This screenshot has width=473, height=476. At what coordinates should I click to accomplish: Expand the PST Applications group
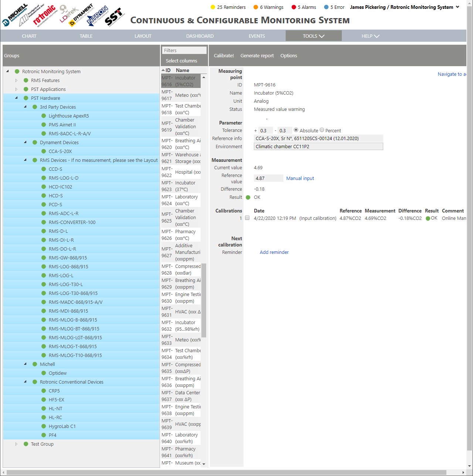16,89
